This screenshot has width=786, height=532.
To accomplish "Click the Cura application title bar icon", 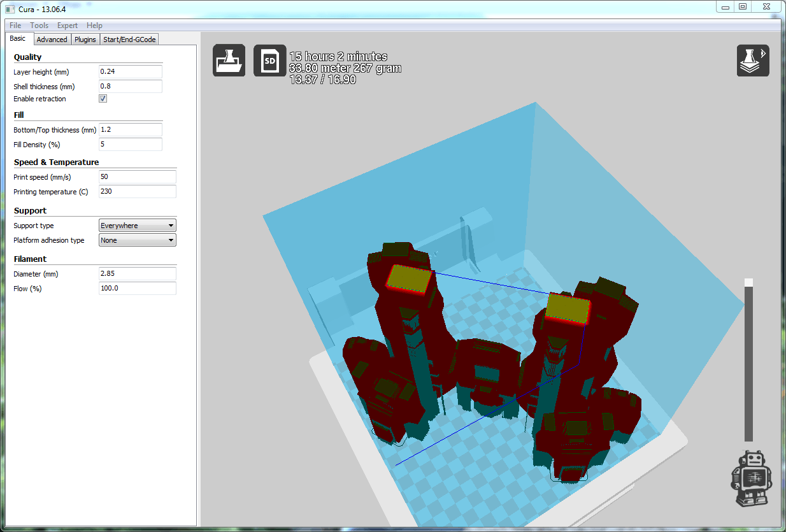I will coord(10,9).
